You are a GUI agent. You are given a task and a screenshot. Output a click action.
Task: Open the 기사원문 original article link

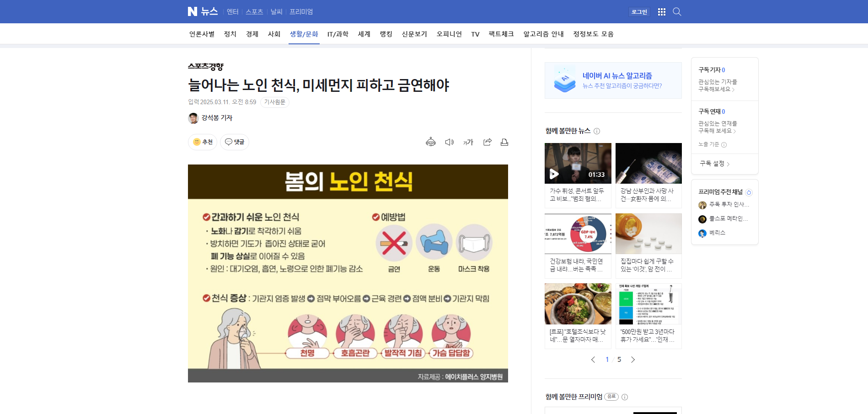tap(274, 102)
